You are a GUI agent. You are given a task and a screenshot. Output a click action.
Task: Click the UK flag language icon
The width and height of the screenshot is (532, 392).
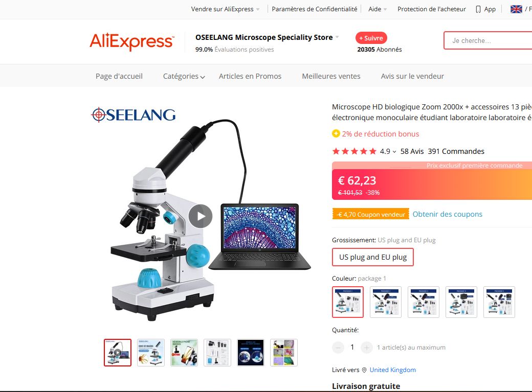516,9
